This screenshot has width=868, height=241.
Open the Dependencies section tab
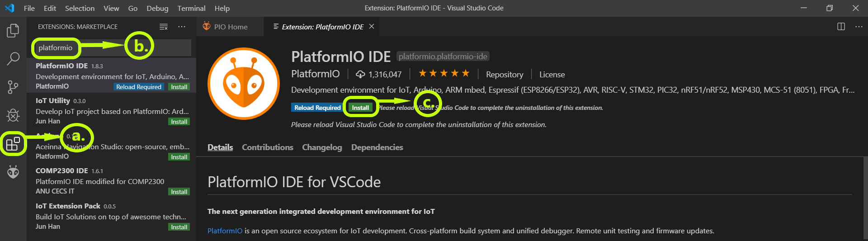[377, 147]
